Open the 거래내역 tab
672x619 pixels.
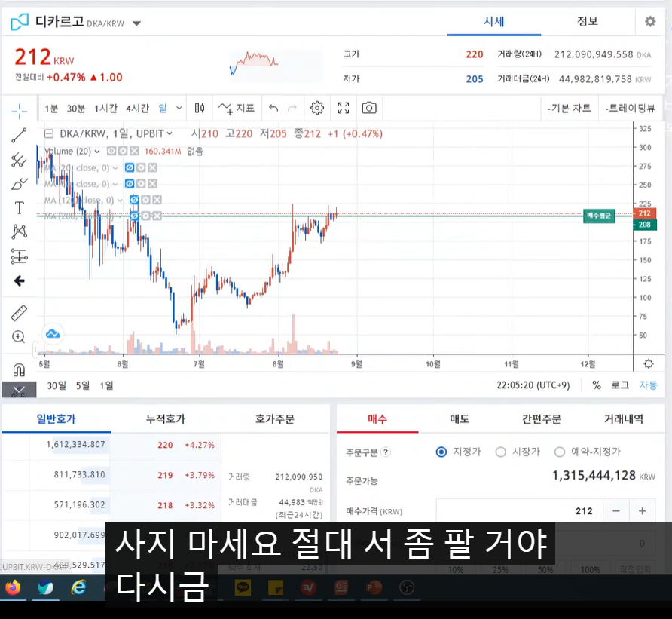623,419
